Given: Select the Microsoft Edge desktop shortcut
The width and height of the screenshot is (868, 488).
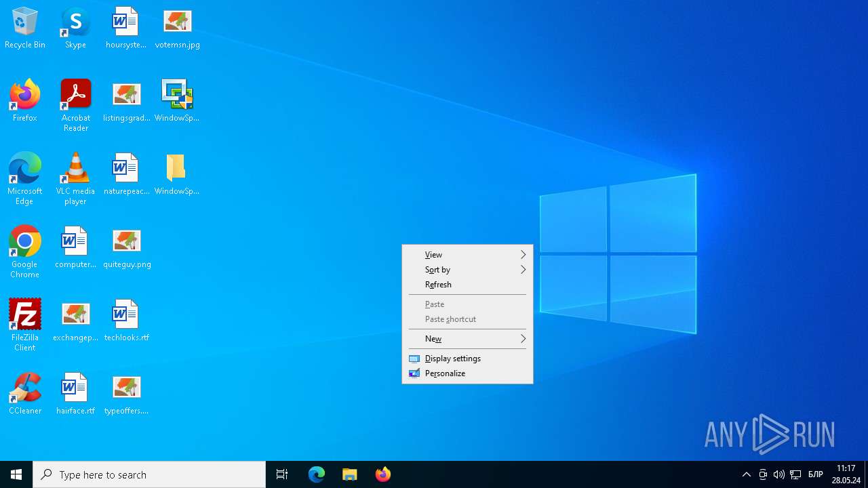Looking at the screenshot, I should (x=25, y=179).
